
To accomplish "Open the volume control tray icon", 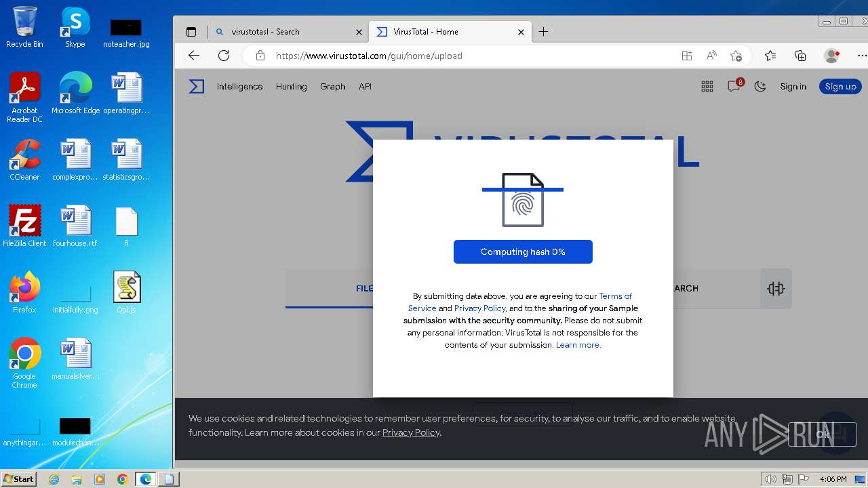I will 770,479.
